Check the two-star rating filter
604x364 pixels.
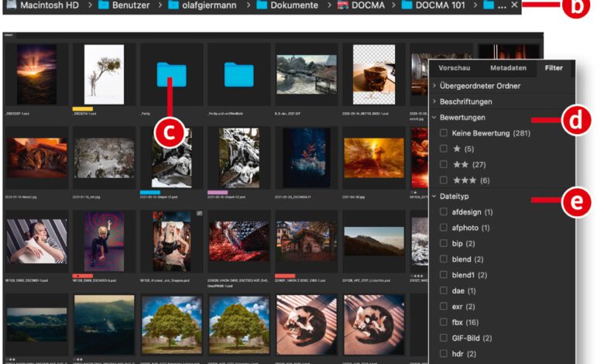tap(444, 164)
